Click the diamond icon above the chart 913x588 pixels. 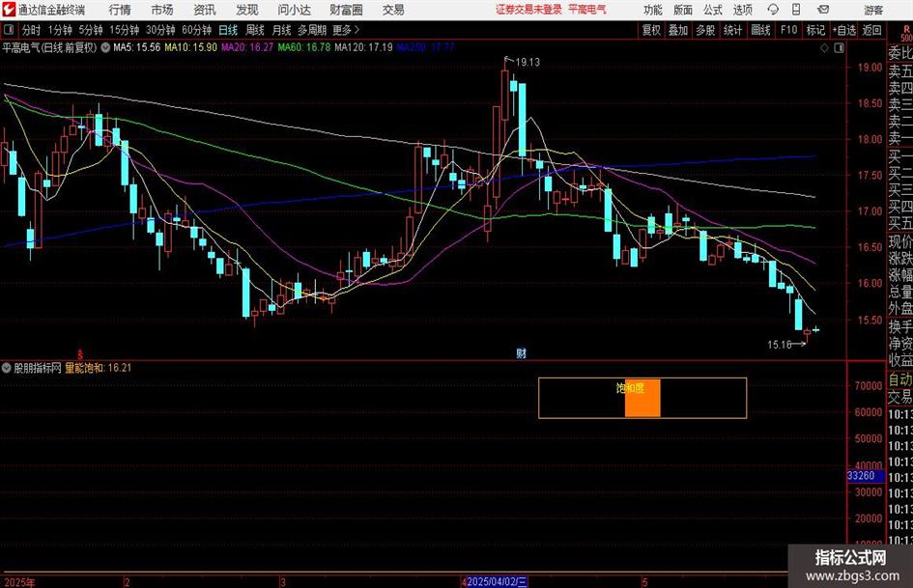(824, 48)
